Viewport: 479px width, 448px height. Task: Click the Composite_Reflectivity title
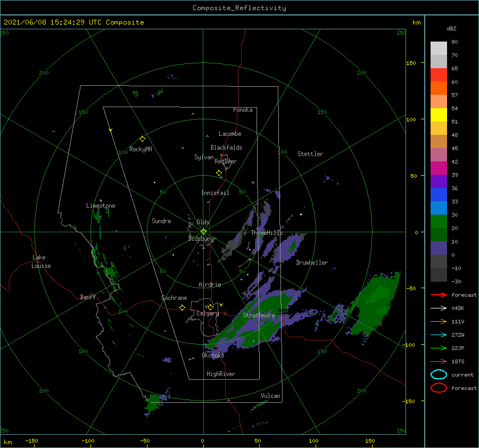click(x=240, y=8)
